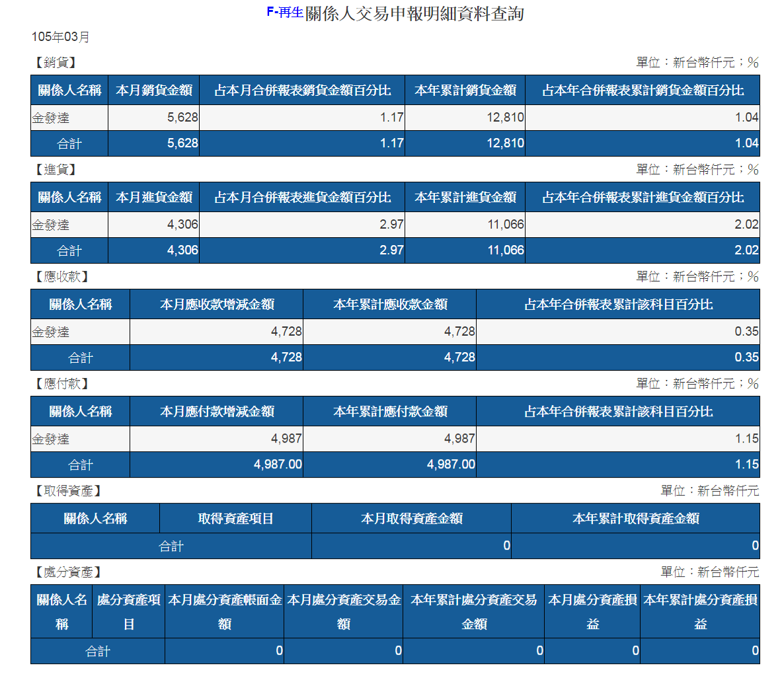784x676 pixels.
Task: Click the 本年累計取得資產金額 column header
Action: coord(635,519)
